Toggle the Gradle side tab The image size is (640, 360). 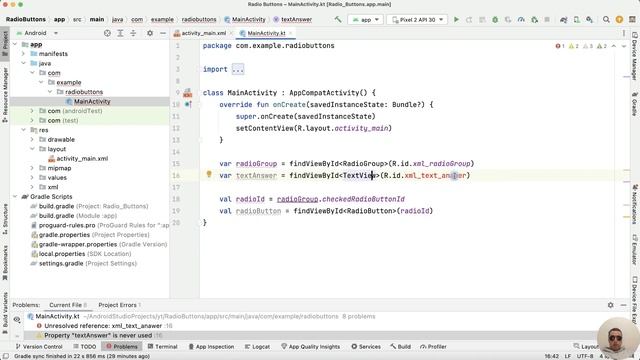(x=635, y=104)
